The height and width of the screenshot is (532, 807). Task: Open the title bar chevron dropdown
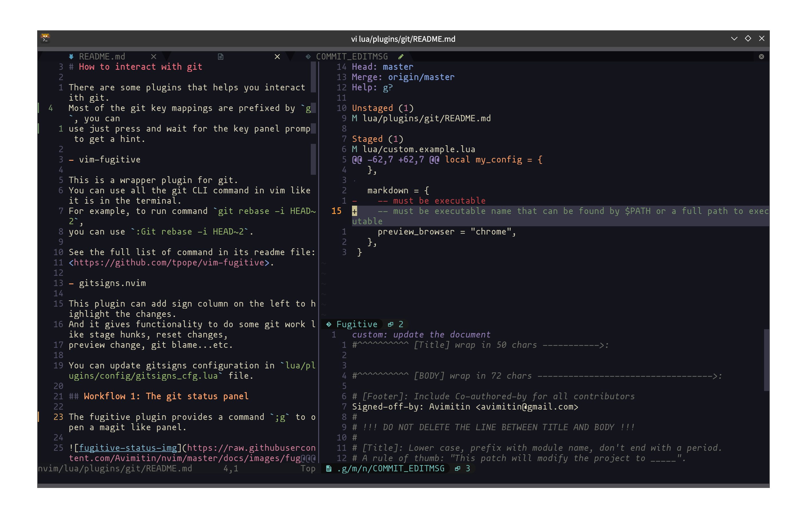pyautogui.click(x=734, y=39)
